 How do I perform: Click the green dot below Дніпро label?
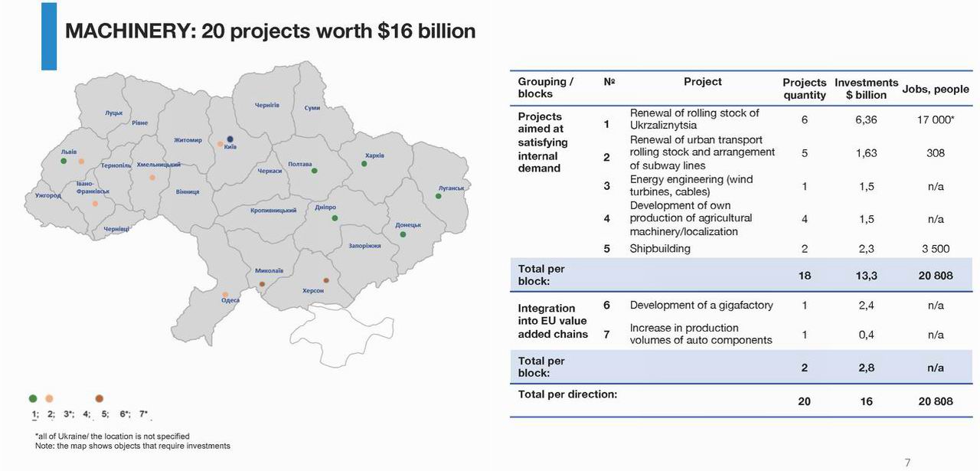[x=335, y=218]
